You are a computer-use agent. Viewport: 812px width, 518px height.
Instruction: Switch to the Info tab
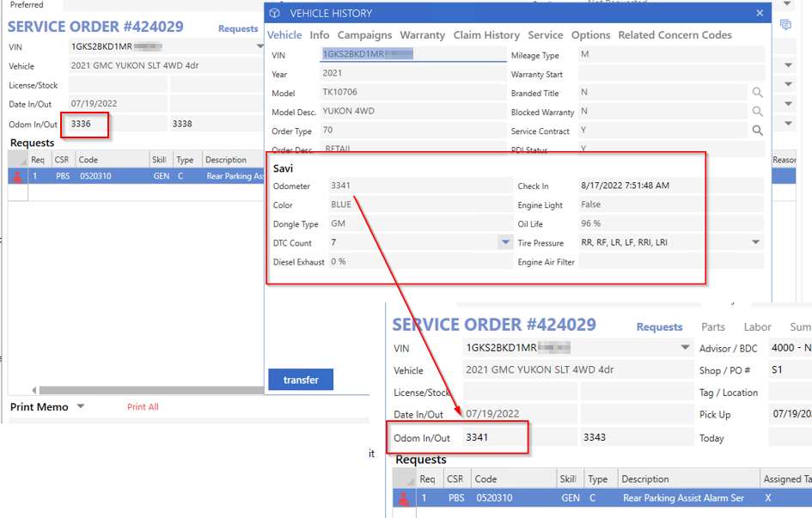point(320,34)
